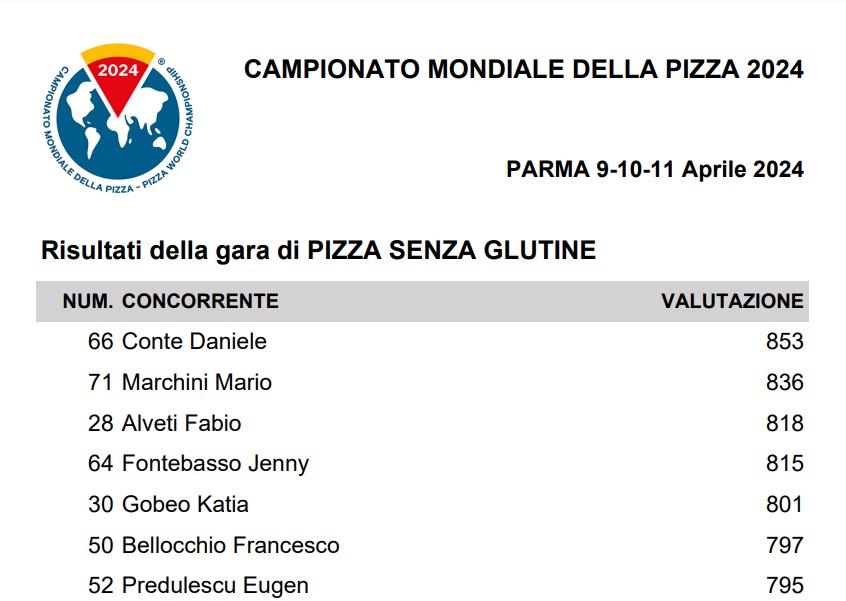Click the score 815

[x=784, y=464]
